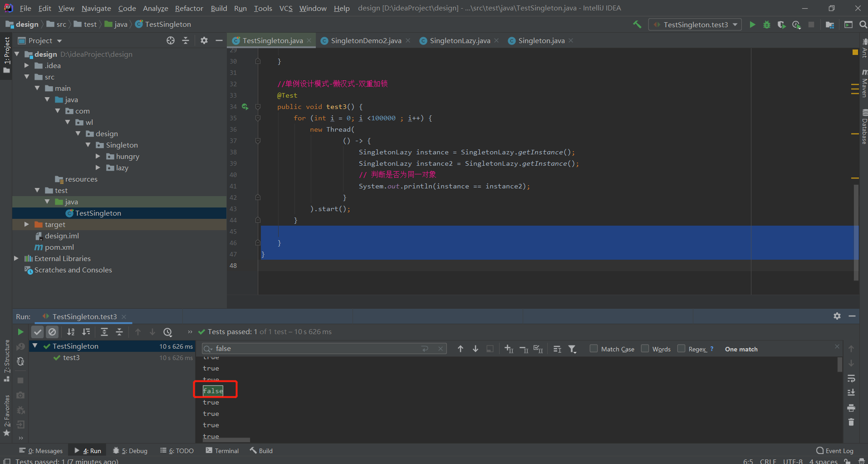The image size is (868, 464).
Task: Open the Refactor menu
Action: tap(189, 8)
